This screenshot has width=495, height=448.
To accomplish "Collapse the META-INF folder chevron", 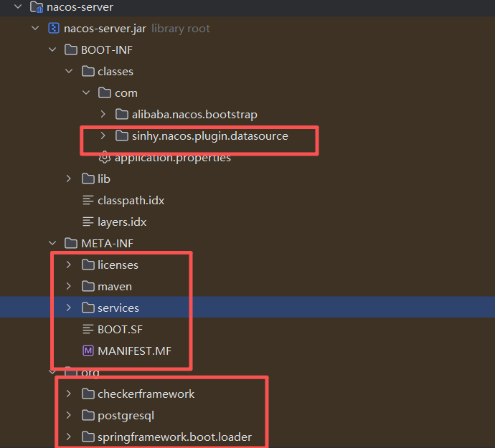I will click(x=52, y=243).
